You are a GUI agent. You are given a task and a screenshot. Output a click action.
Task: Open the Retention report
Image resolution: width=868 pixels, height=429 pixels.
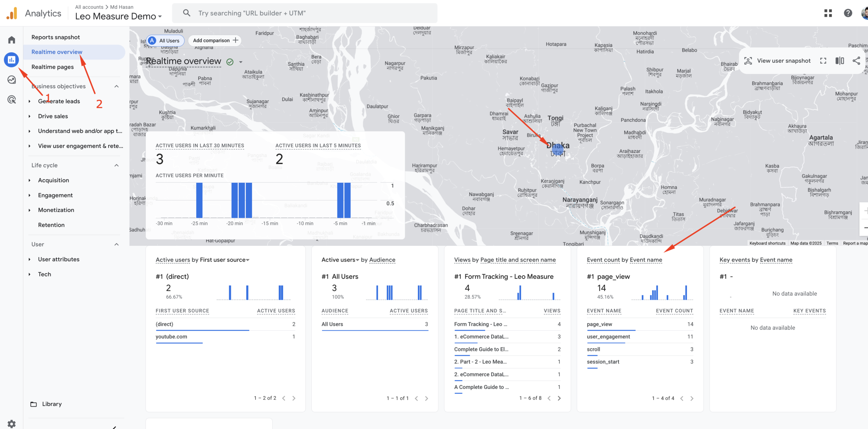tap(51, 225)
